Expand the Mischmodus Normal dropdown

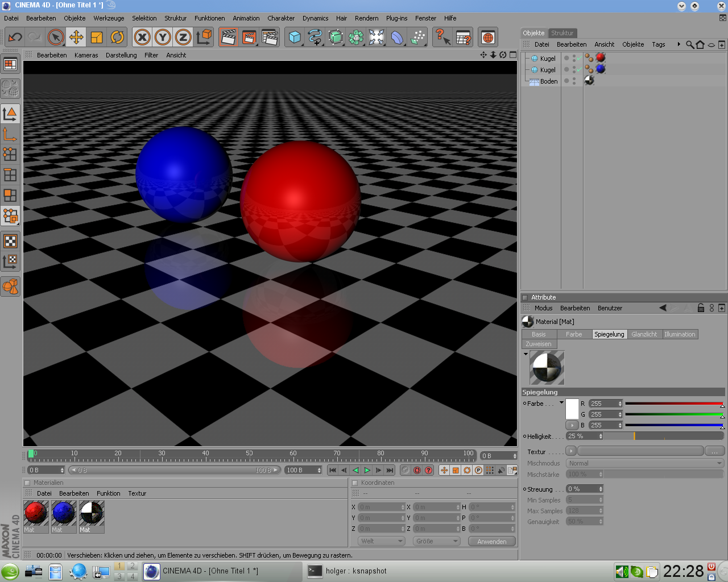644,463
